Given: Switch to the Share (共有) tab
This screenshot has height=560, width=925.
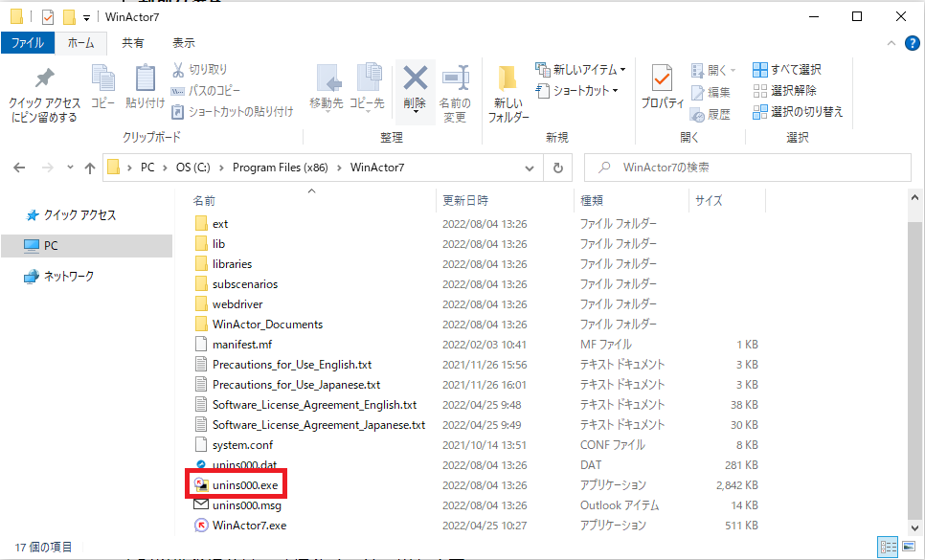Looking at the screenshot, I should (x=133, y=43).
